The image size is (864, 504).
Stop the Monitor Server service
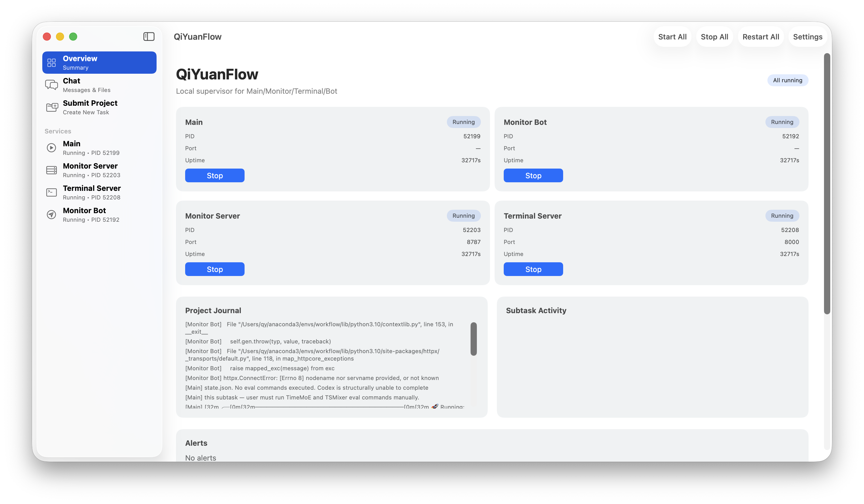215,269
